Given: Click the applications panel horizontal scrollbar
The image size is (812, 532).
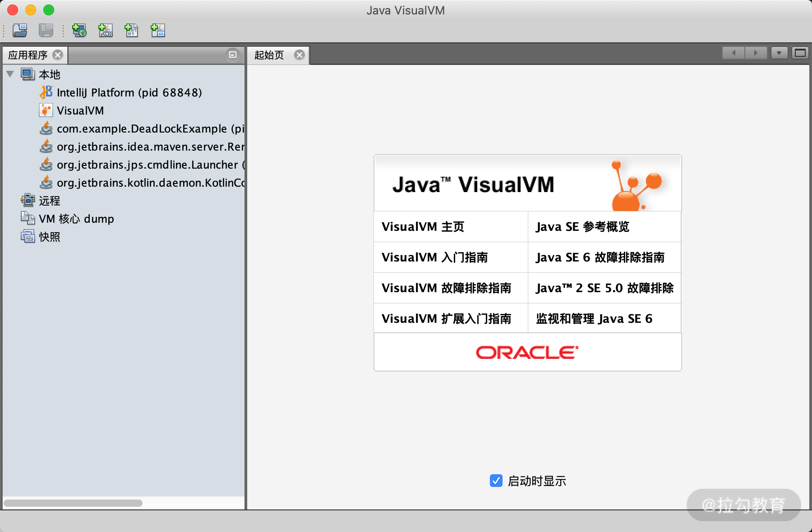Looking at the screenshot, I should (73, 503).
